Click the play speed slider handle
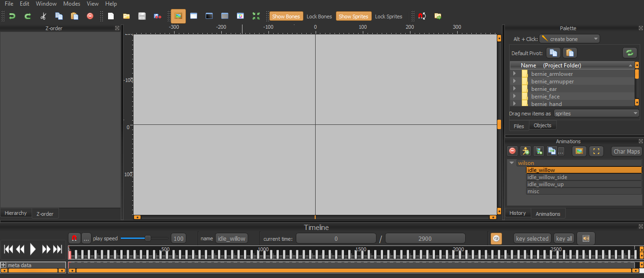This screenshot has height=278, width=644. click(148, 238)
